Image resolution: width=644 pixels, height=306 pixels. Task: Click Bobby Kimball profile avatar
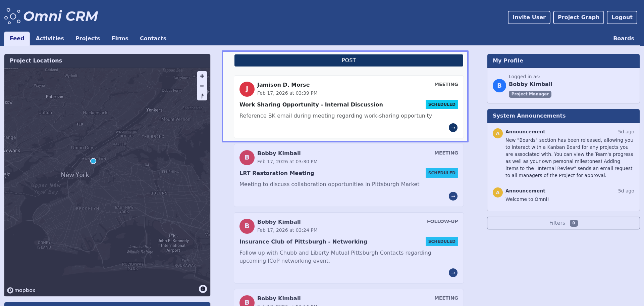(x=499, y=86)
